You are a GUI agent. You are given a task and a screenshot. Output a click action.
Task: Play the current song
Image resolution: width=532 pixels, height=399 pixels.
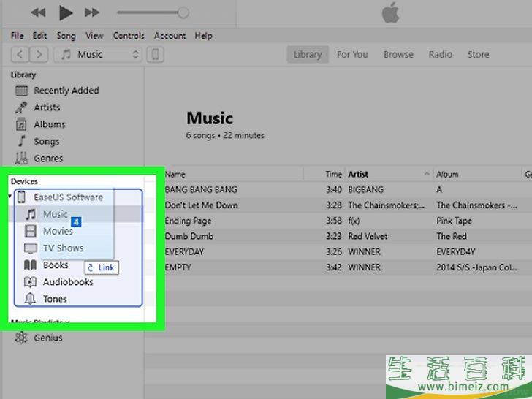click(66, 13)
